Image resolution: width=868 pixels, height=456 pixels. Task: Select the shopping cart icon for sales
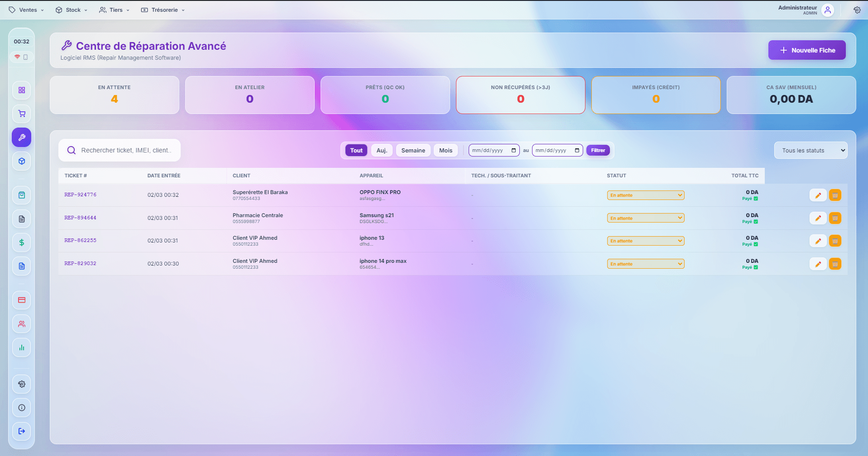21,114
